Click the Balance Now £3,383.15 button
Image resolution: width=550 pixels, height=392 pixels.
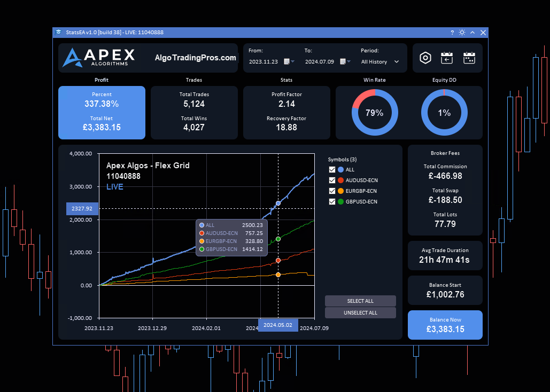(445, 325)
